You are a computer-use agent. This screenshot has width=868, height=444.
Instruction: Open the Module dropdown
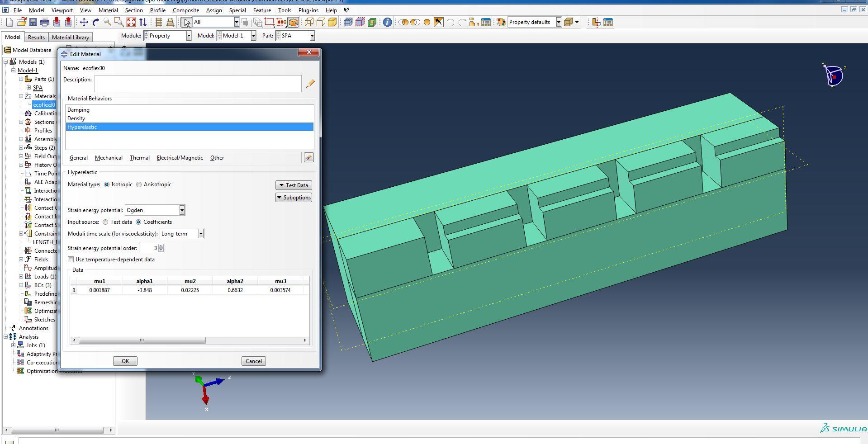(x=189, y=36)
